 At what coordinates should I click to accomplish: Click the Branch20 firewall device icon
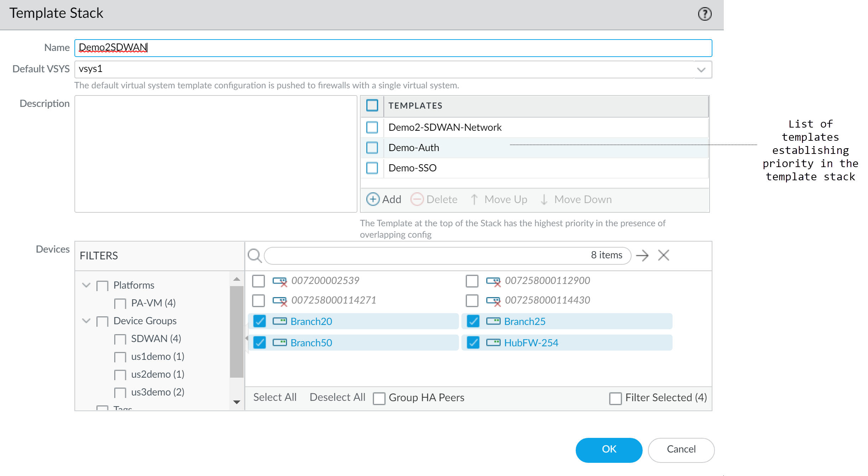coord(279,321)
